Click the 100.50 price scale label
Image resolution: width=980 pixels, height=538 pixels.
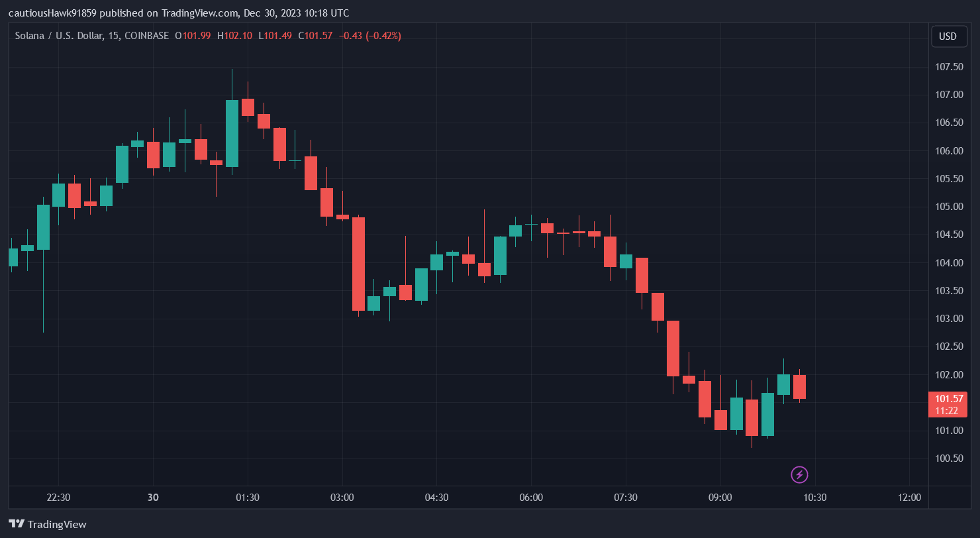[x=949, y=458]
